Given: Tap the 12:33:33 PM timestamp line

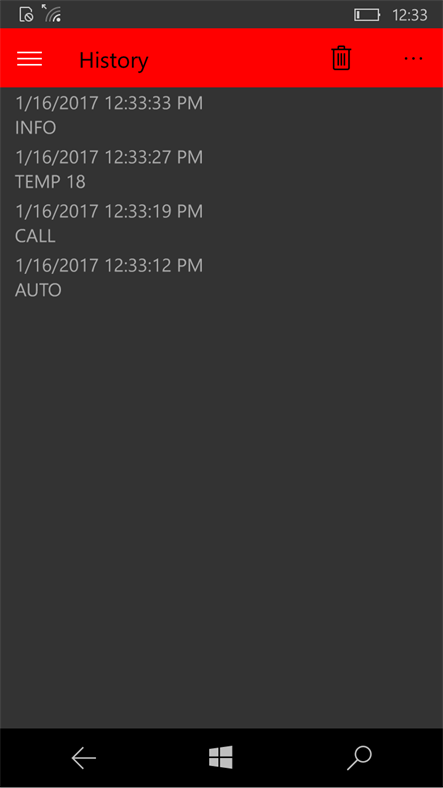Looking at the screenshot, I should click(x=109, y=103).
